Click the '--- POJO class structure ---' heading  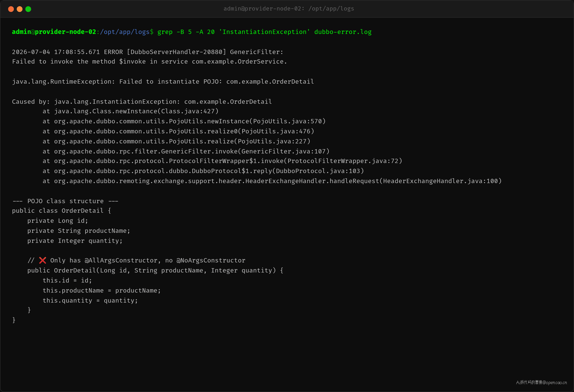65,201
